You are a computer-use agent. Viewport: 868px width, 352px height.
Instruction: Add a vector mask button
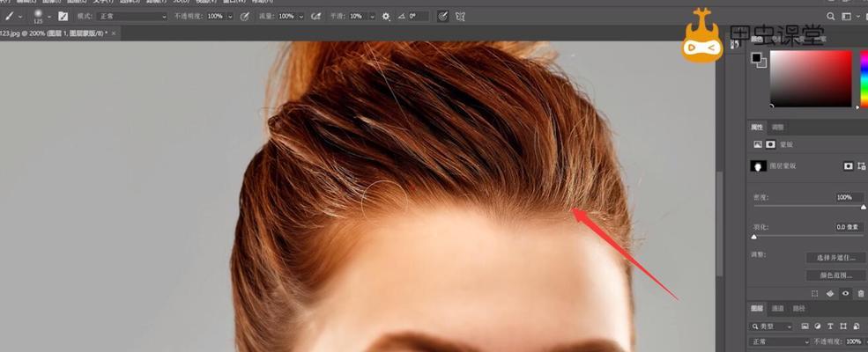click(x=861, y=165)
